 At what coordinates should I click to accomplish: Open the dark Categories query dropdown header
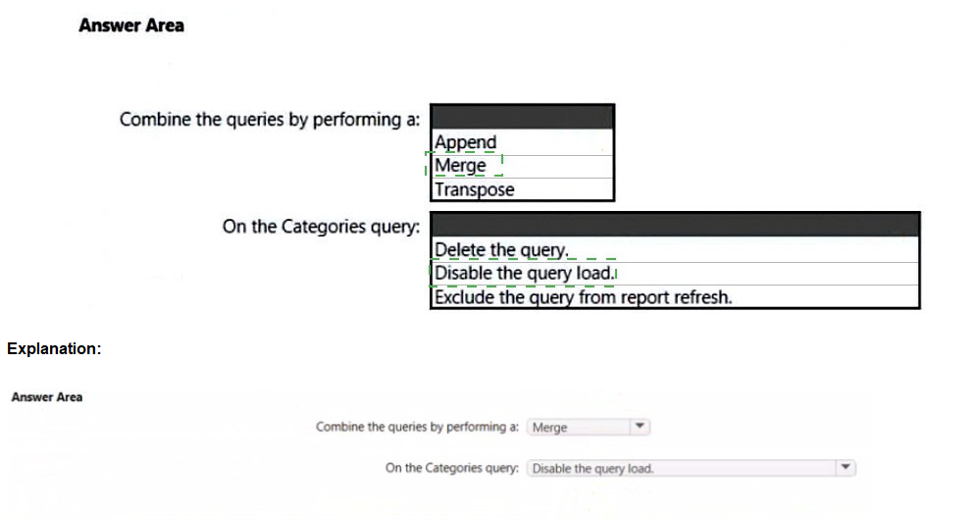coord(675,225)
